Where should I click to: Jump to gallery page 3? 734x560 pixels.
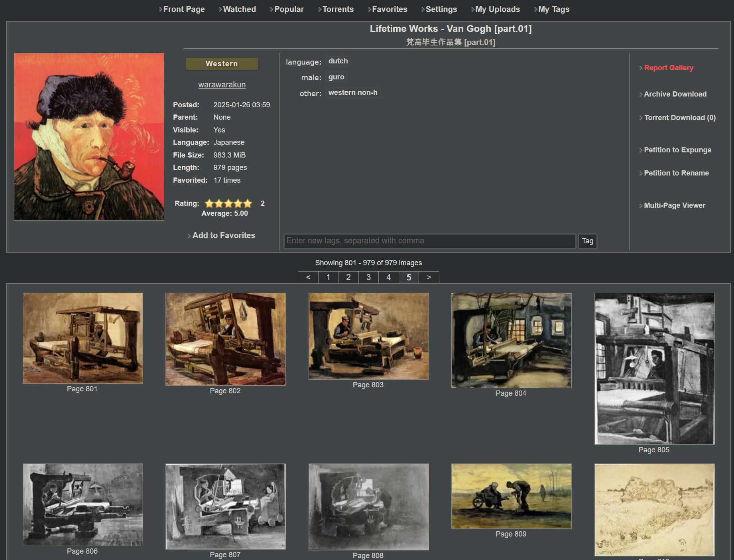pos(368,277)
